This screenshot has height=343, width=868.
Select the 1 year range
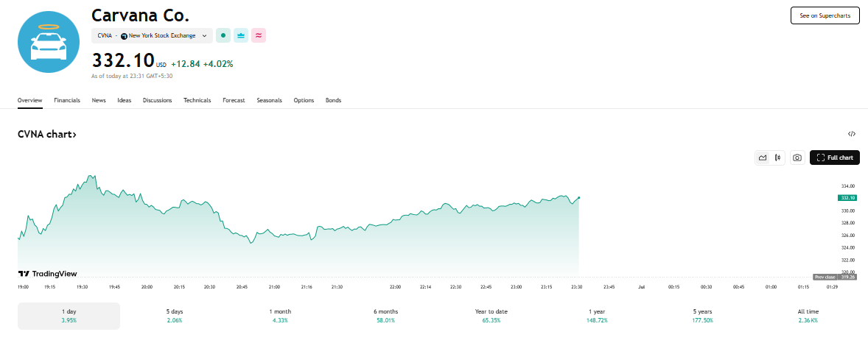[x=597, y=316]
